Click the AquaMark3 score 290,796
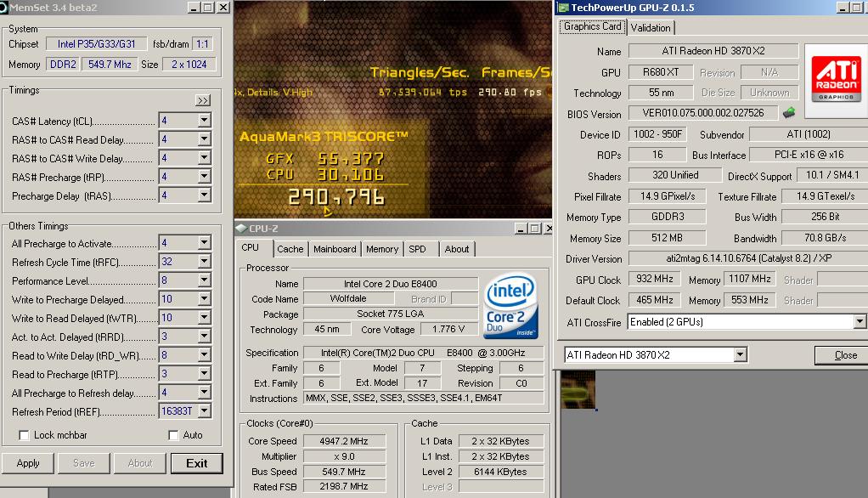The image size is (868, 498). [336, 196]
